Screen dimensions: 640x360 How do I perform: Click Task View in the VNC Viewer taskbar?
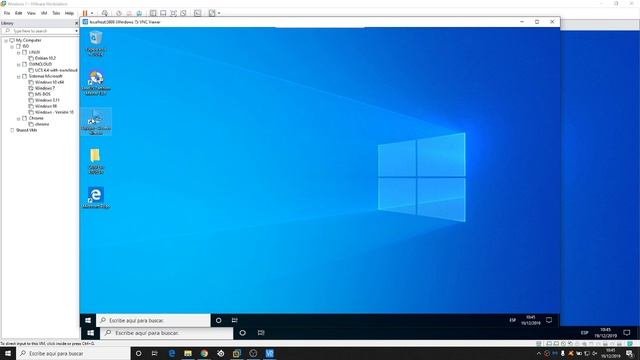pyautogui.click(x=235, y=320)
